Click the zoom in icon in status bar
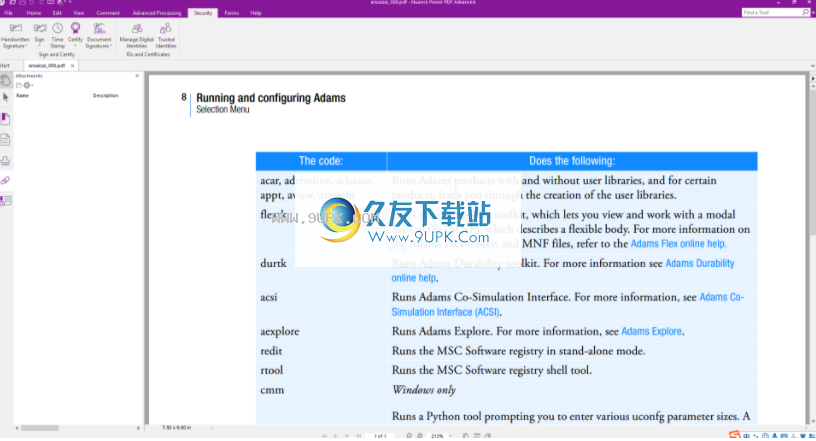 coord(419,436)
